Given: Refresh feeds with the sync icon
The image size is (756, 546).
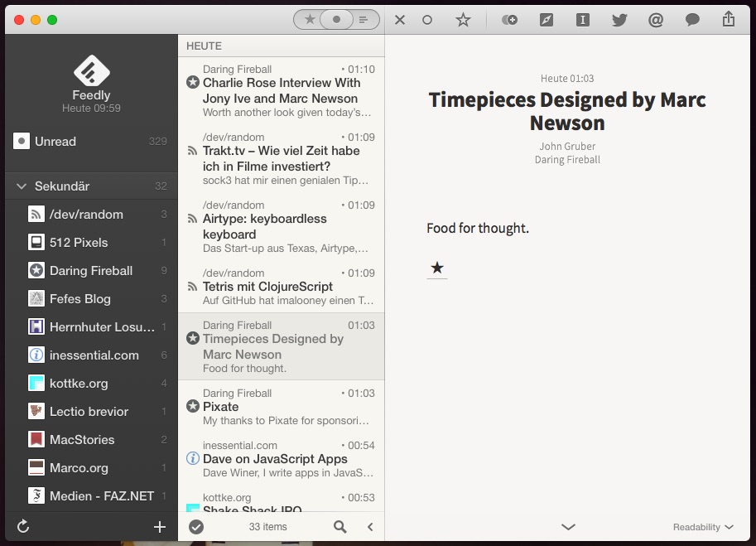Looking at the screenshot, I should point(23,526).
